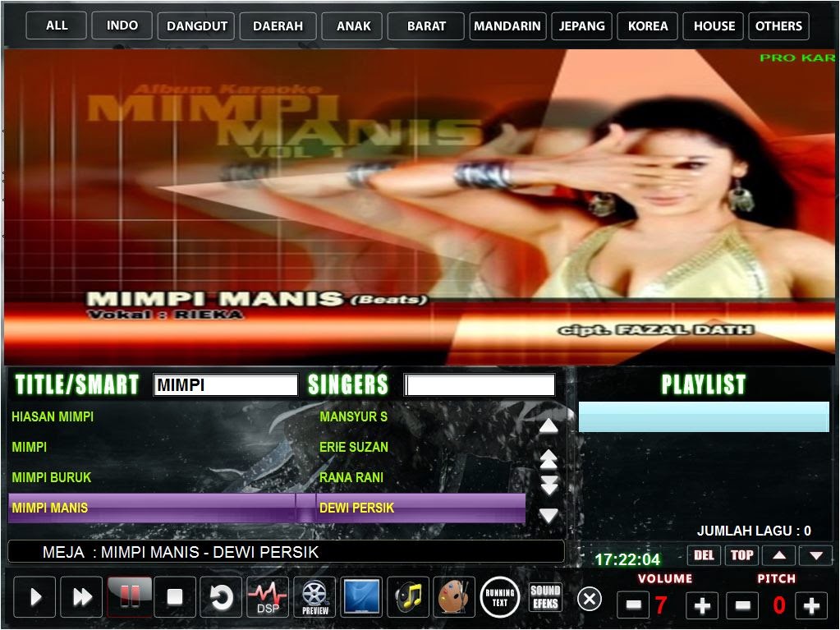840x630 pixels.
Task: Click singer name MANSYUR S
Action: [x=354, y=416]
